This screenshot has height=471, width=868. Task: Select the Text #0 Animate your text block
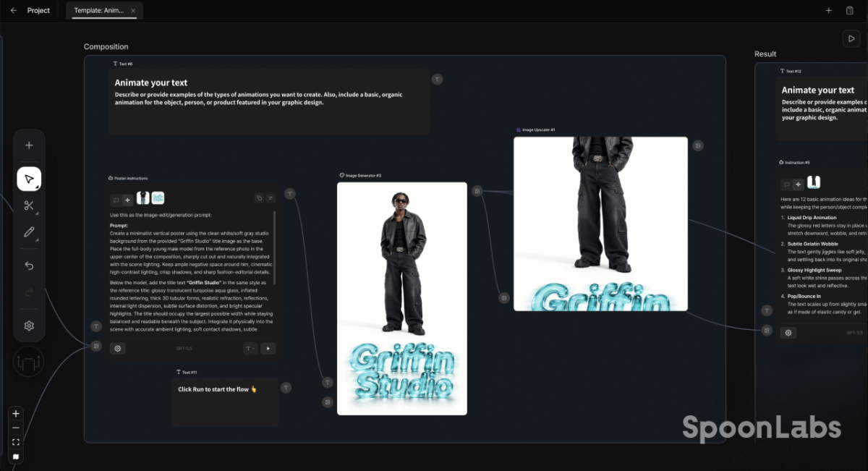pyautogui.click(x=269, y=101)
